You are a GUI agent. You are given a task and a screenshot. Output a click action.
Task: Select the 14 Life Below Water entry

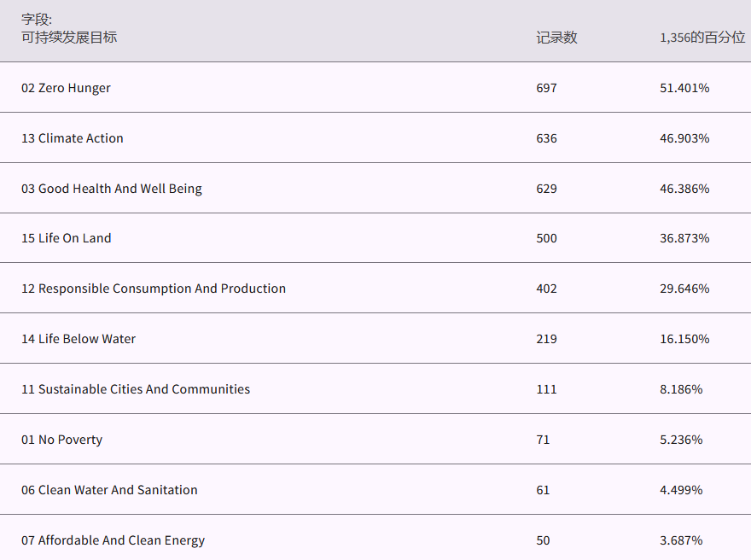click(x=79, y=339)
